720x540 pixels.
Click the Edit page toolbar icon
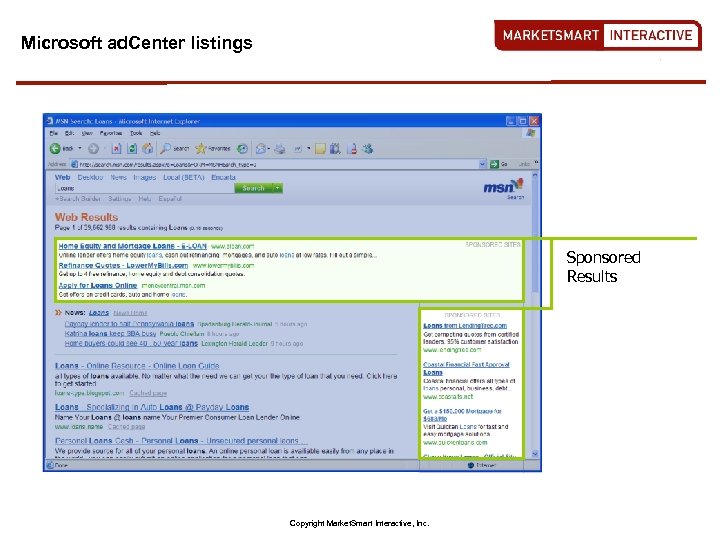tap(298, 148)
